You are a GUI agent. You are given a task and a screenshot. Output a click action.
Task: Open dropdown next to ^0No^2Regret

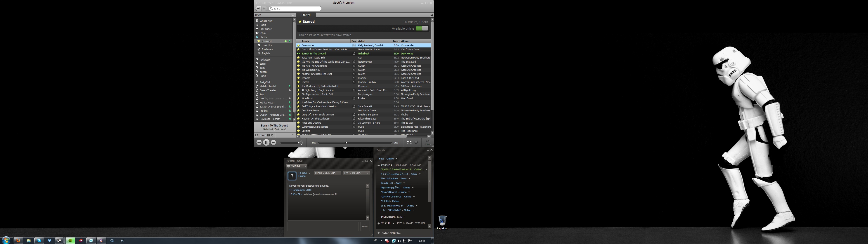409,192
